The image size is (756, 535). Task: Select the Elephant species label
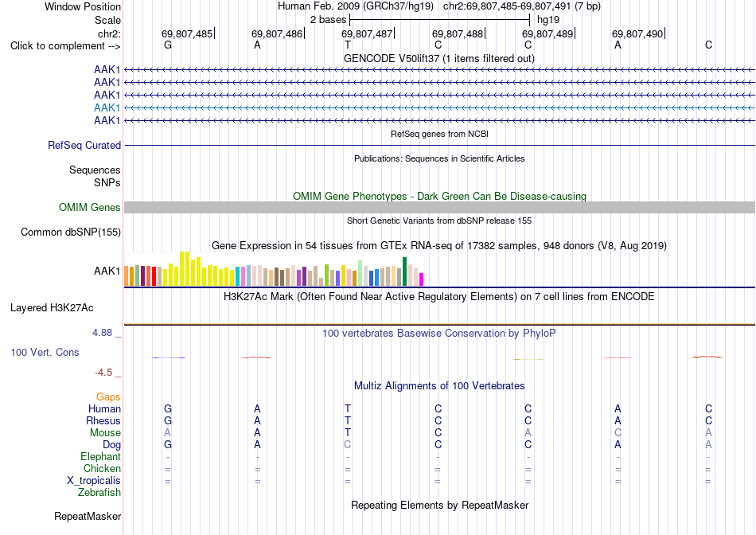[x=100, y=456]
